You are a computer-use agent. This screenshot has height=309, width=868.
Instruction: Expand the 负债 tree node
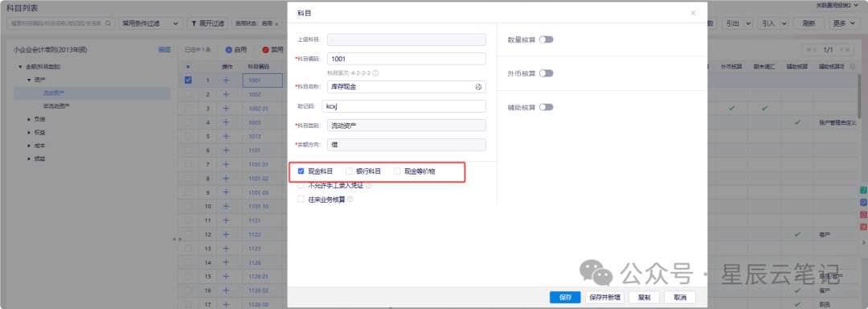pyautogui.click(x=30, y=119)
